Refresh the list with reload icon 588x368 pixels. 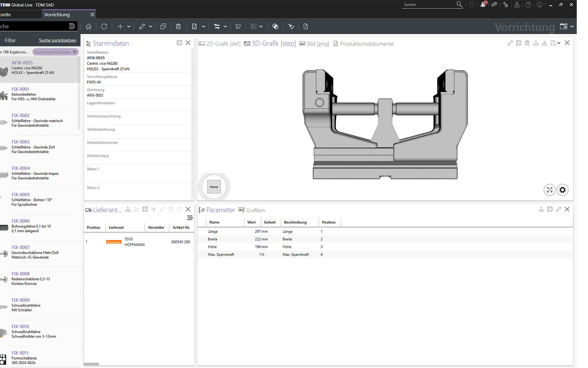pyautogui.click(x=104, y=26)
